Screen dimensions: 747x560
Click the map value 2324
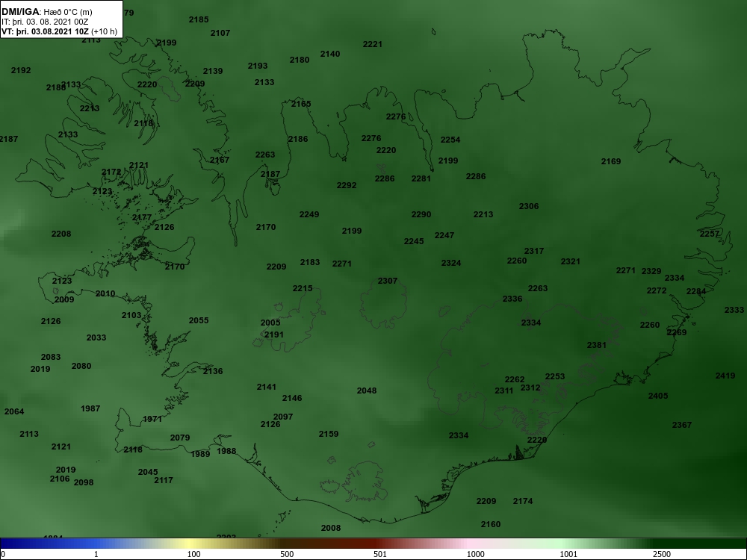pos(451,263)
